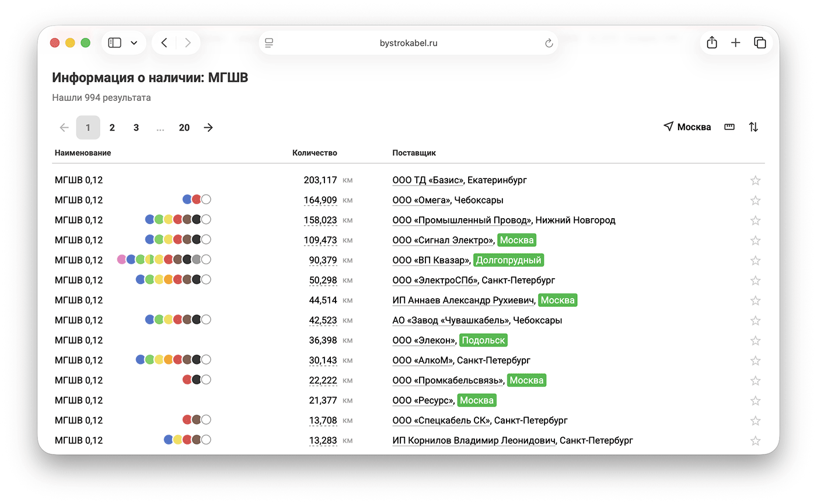The image size is (817, 504).
Task: Click the Количество column header
Action: click(x=315, y=153)
